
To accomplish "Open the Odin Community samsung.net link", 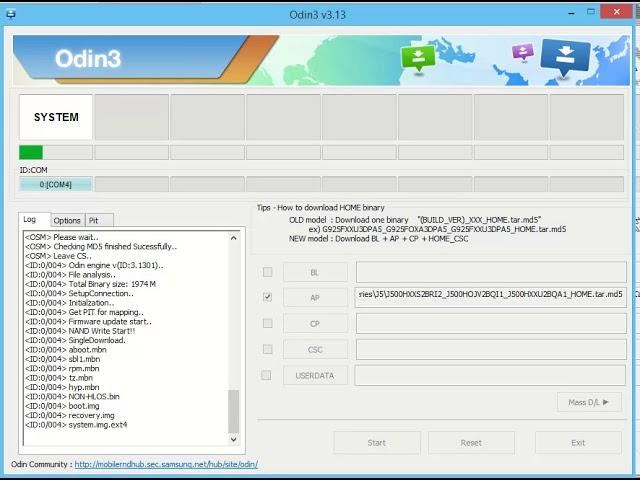I will tap(166, 464).
